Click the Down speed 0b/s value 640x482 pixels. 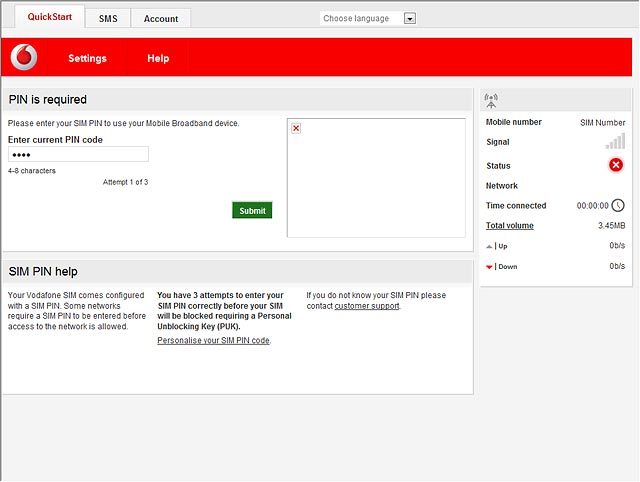[x=617, y=266]
